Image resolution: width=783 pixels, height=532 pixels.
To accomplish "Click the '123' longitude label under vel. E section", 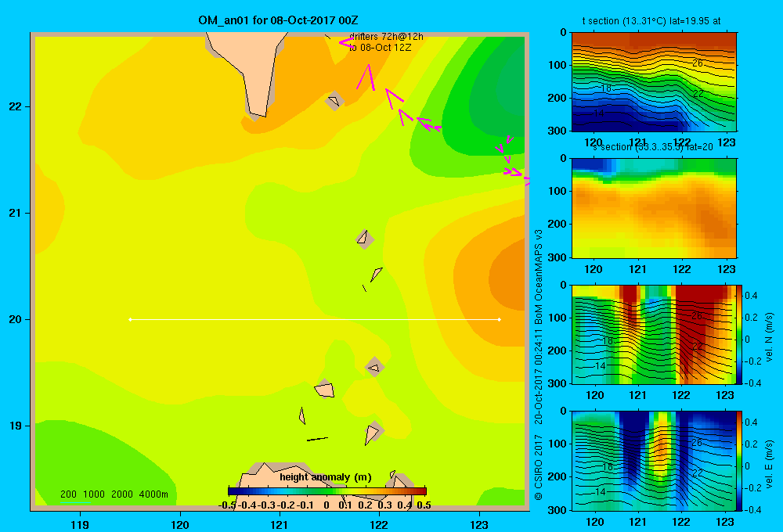I will tap(725, 522).
